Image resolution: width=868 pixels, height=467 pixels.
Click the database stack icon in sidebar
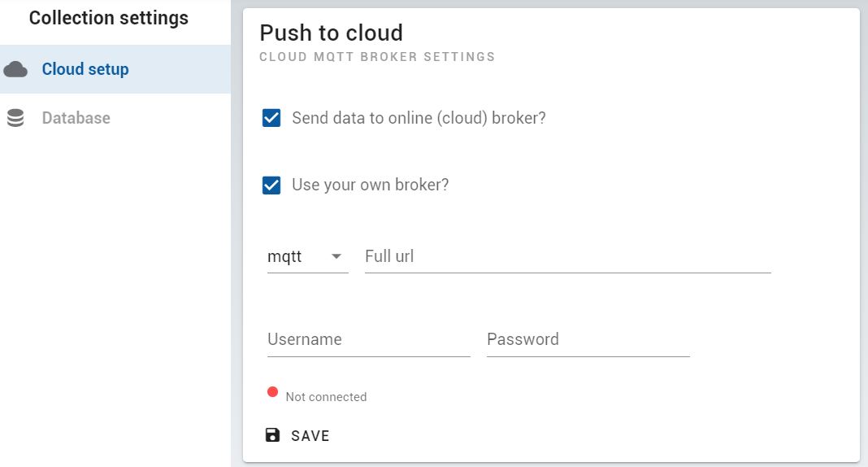15,118
